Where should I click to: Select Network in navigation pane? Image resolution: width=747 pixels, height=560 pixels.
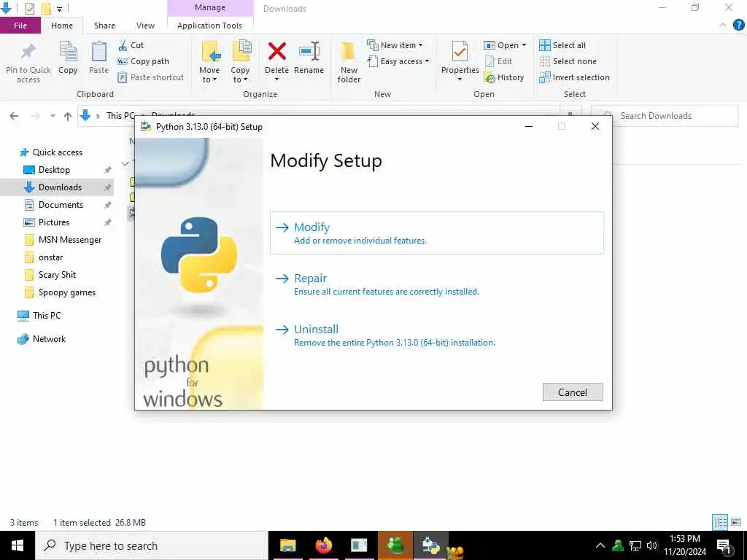point(49,339)
